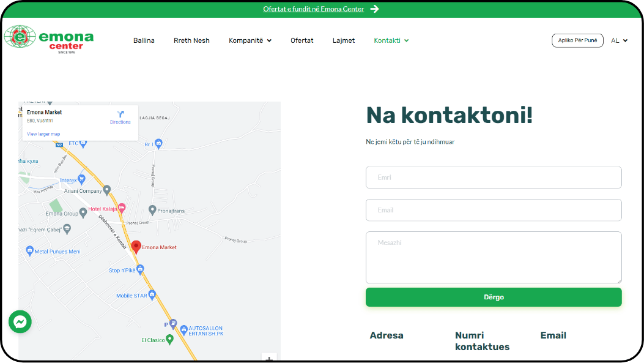Open the Rreth Nesh page
This screenshot has width=644, height=363.
point(191,40)
